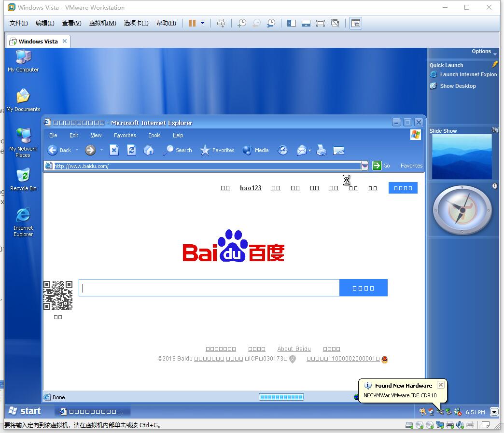Click the Edit page icon in IE
The height and width of the screenshot is (433, 504).
pos(338,150)
